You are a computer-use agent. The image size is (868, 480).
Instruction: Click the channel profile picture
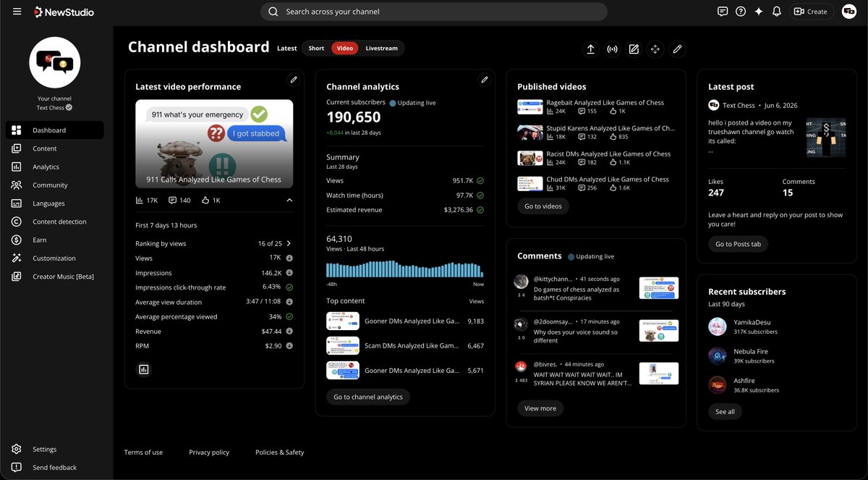[54, 63]
